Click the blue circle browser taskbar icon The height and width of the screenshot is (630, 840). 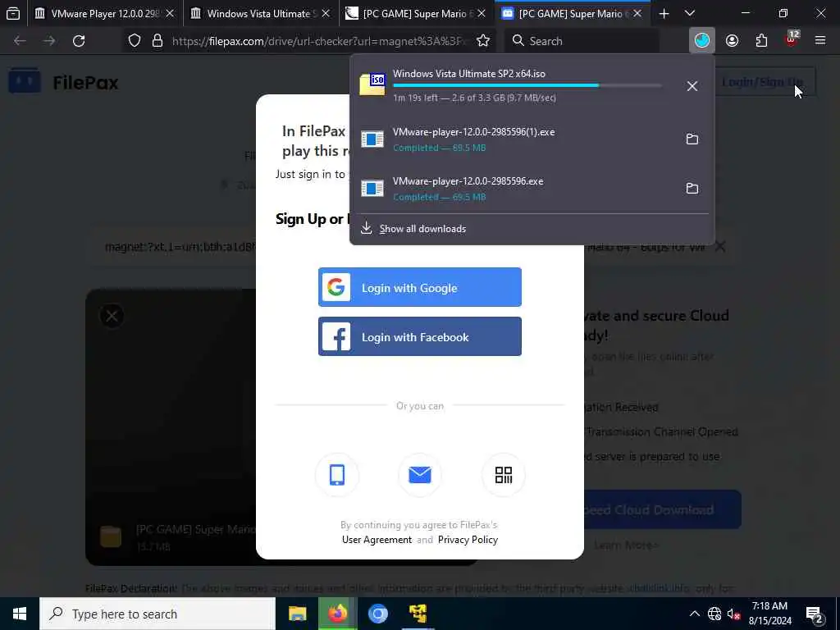pos(377,614)
